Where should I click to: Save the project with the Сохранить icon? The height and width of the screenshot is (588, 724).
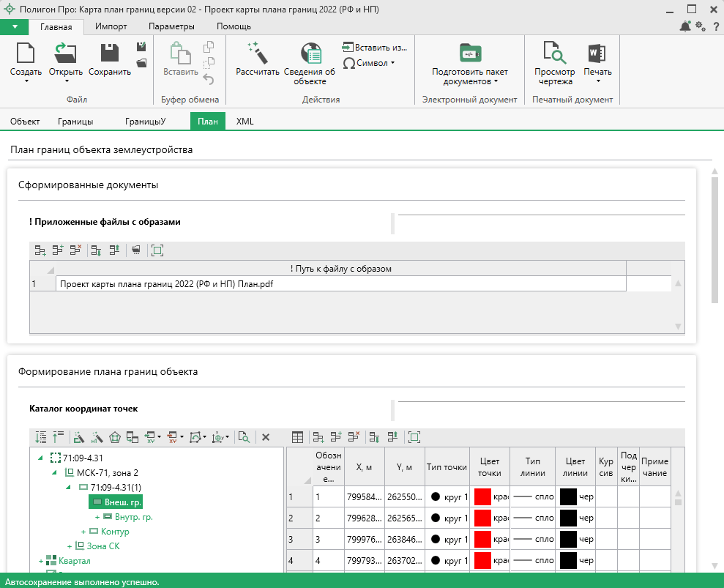[x=110, y=53]
